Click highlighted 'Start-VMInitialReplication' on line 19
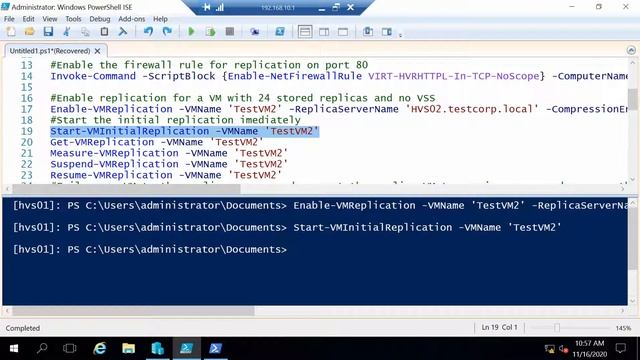 (x=130, y=131)
